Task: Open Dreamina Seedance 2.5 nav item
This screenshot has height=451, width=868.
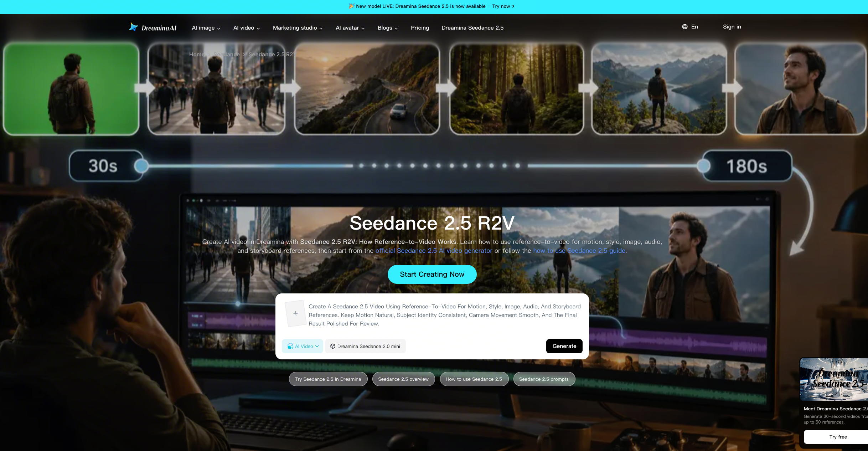Action: point(472,28)
